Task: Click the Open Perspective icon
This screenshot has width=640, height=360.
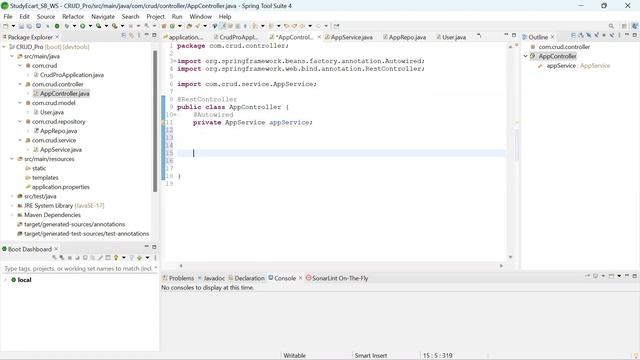Action: (x=624, y=26)
